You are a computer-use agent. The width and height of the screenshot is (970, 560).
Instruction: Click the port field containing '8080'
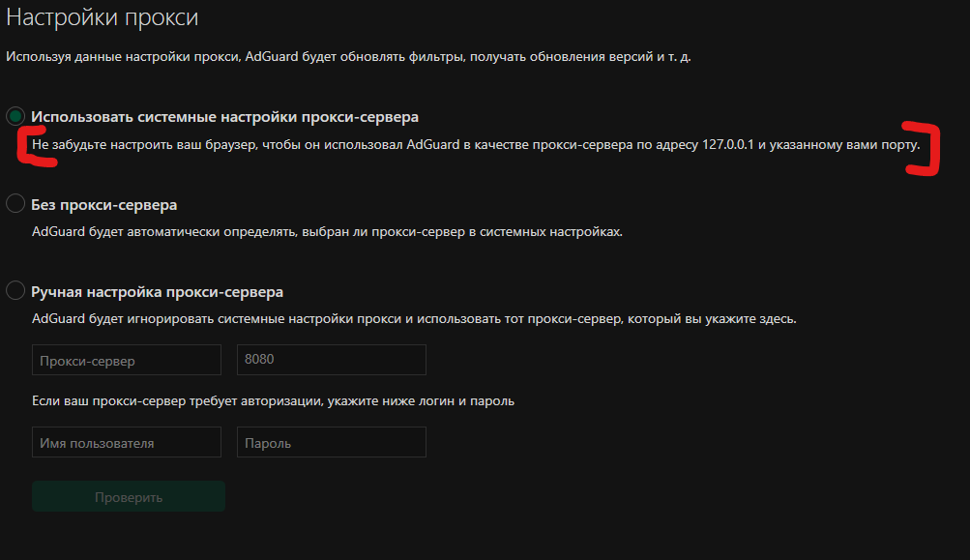(331, 360)
